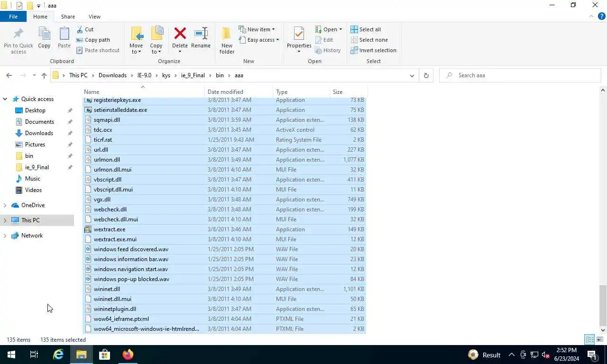Select the wextract.exe file

[224, 229]
